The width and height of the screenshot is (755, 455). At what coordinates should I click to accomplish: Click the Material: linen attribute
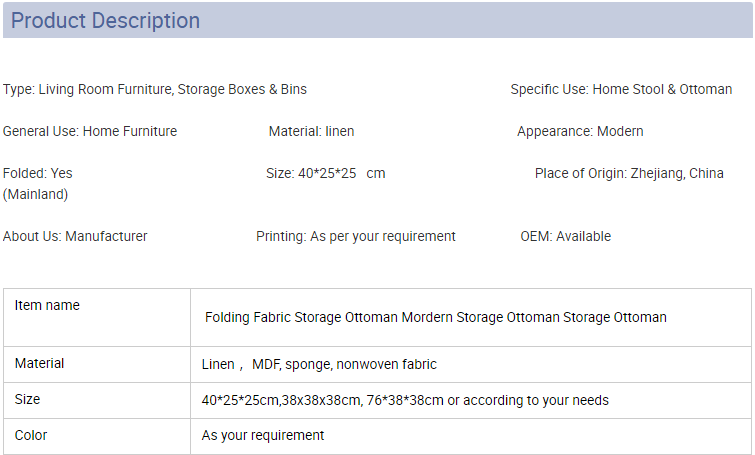pos(312,131)
